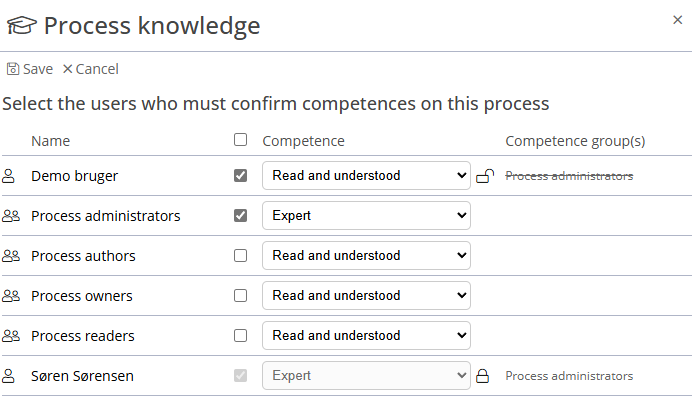Click the user icon for Søren Sørensen
Screen dimensions: 692x398
pos(8,375)
